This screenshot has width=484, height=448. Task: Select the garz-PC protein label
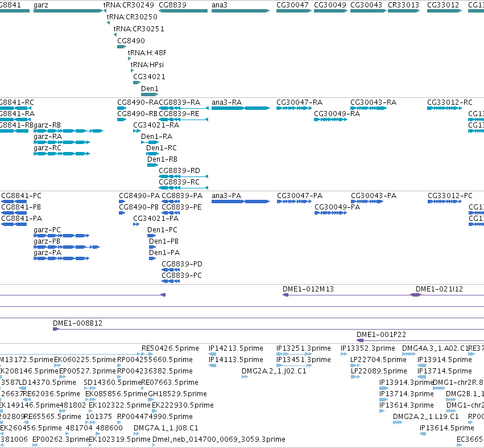47,230
